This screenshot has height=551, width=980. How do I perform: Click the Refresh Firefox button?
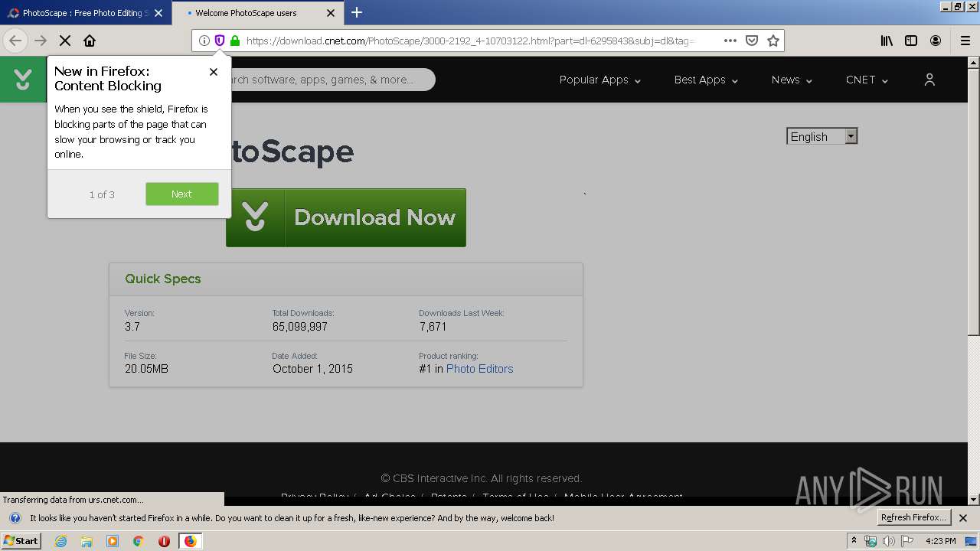[914, 518]
